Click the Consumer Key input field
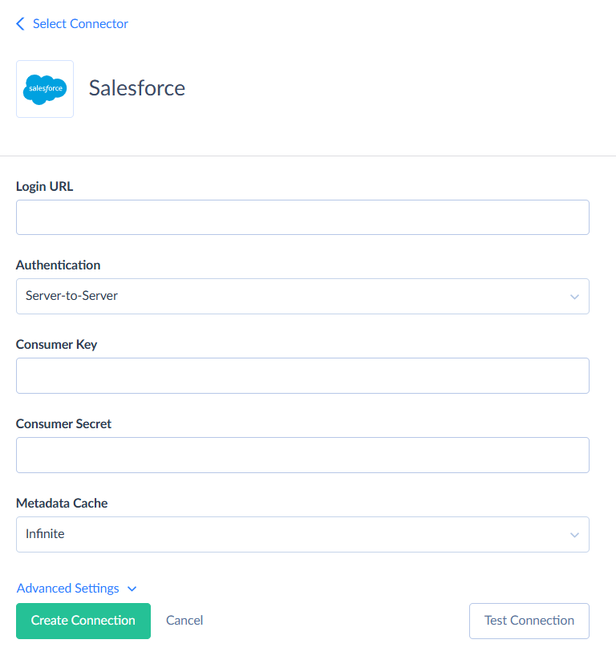Image resolution: width=616 pixels, height=672 pixels. (x=302, y=375)
